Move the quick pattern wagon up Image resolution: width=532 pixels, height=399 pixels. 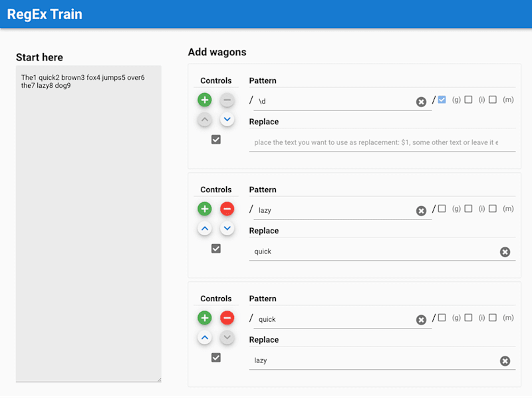click(x=205, y=337)
